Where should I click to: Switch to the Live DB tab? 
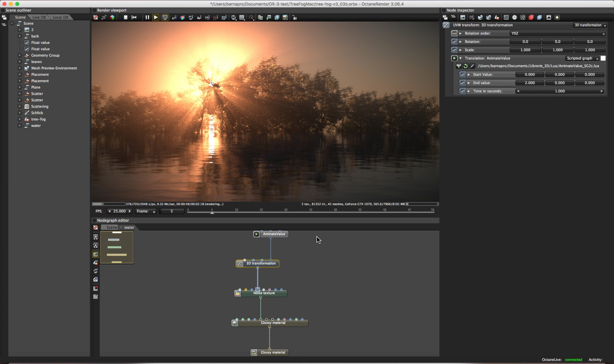pyautogui.click(x=39, y=17)
